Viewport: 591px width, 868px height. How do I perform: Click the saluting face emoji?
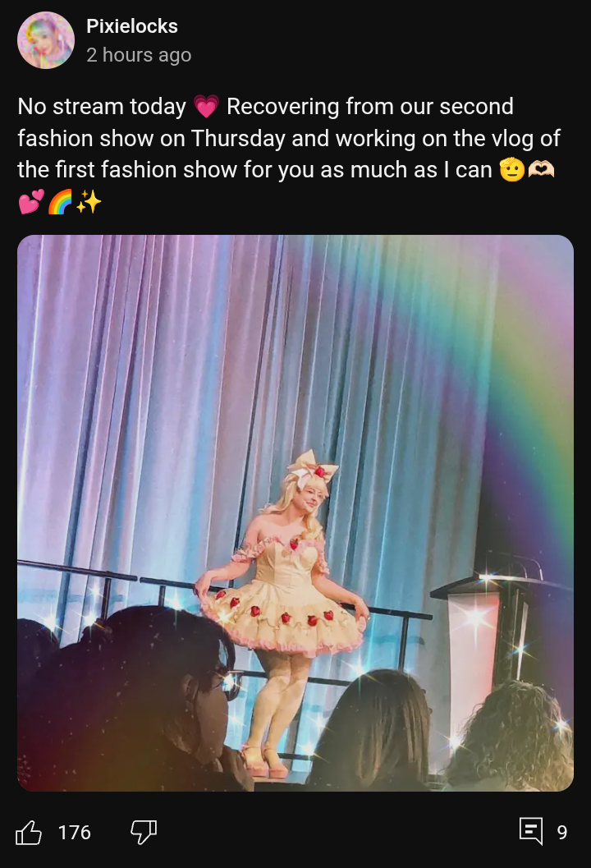[x=512, y=170]
